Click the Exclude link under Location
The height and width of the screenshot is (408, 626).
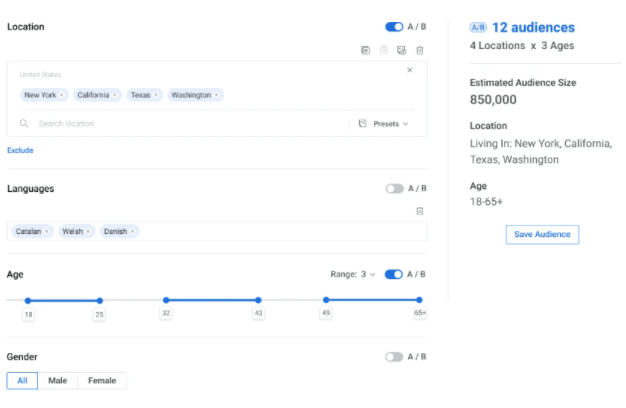tap(20, 150)
